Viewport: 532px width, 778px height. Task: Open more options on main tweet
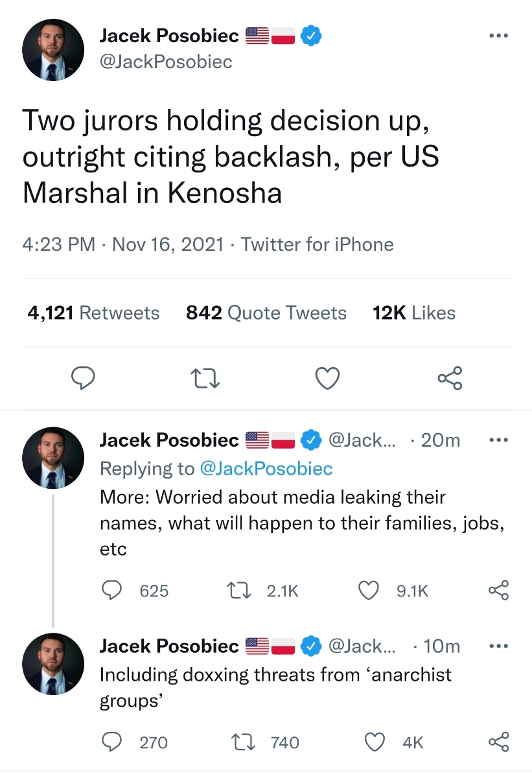[x=498, y=36]
